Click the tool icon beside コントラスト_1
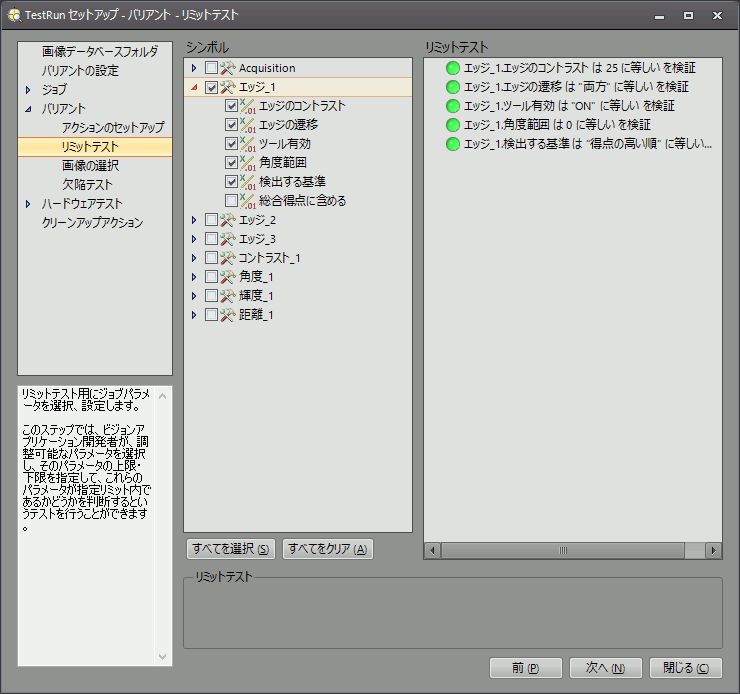 tap(227, 258)
